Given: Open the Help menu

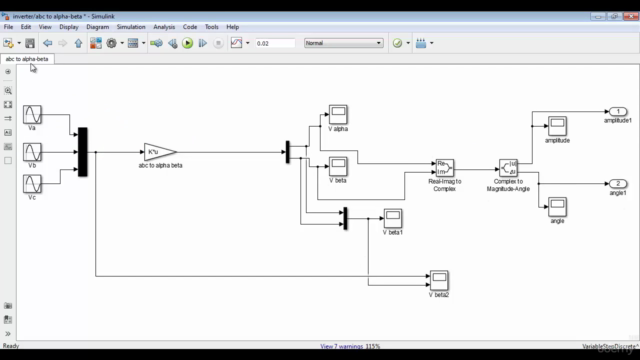Looking at the screenshot, I should [233, 27].
